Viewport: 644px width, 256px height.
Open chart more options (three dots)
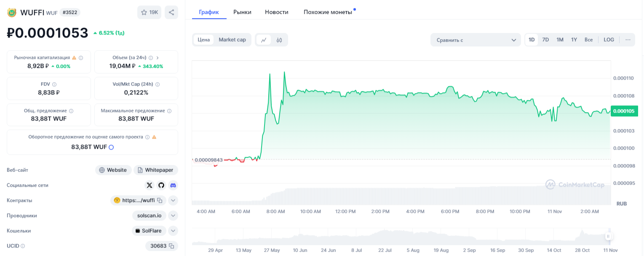coord(628,40)
